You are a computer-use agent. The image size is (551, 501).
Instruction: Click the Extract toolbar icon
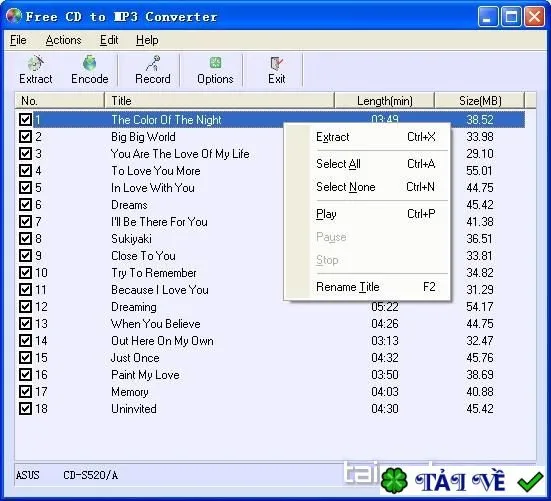[35, 63]
